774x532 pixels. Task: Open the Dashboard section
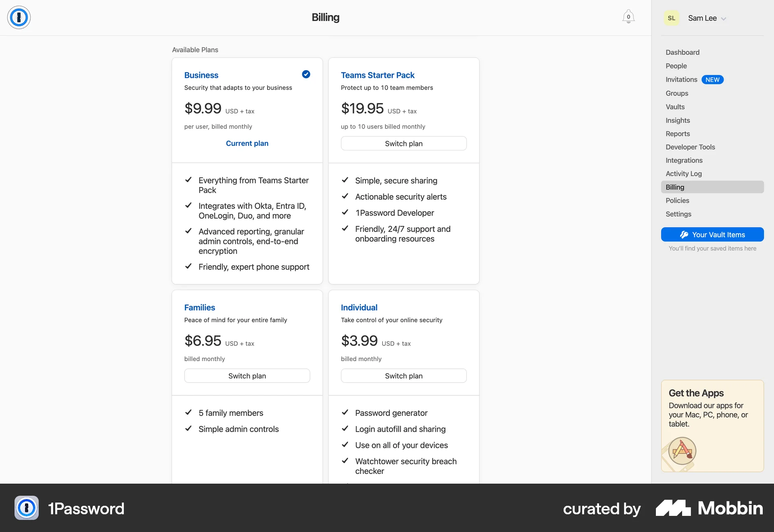click(x=682, y=52)
